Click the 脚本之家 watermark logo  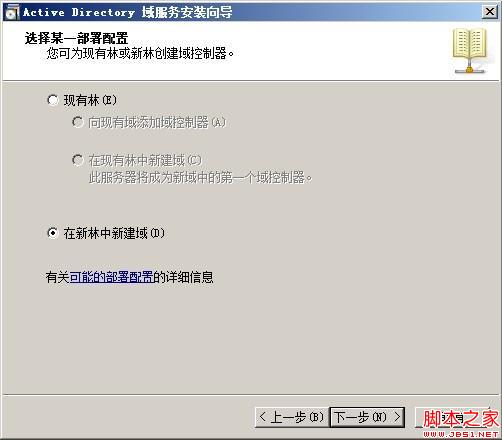(x=461, y=419)
